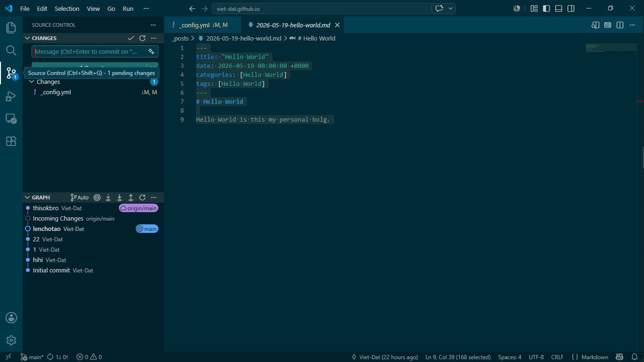Push changes using the Graph toolbar icon
The width and height of the screenshot is (644, 362).
[x=131, y=197]
